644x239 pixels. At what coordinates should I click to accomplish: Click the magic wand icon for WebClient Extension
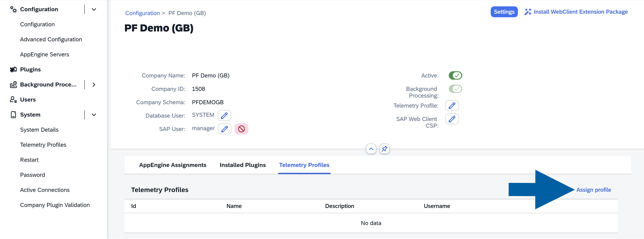tap(528, 12)
